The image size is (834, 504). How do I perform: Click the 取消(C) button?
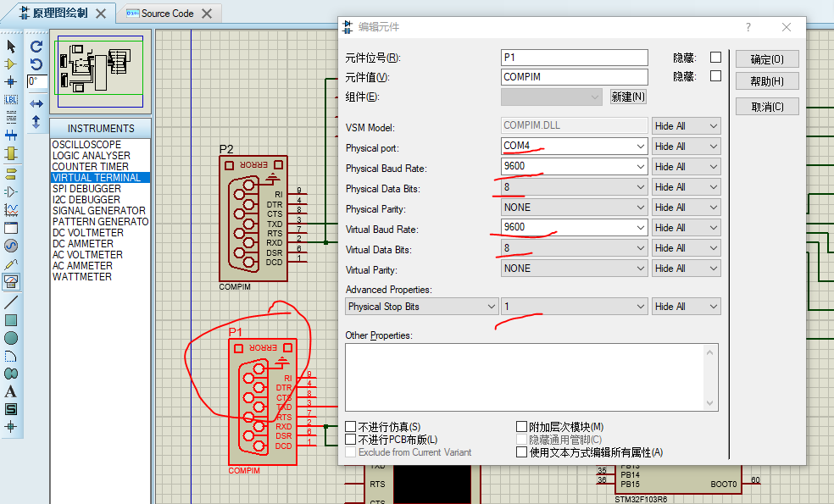click(x=767, y=107)
